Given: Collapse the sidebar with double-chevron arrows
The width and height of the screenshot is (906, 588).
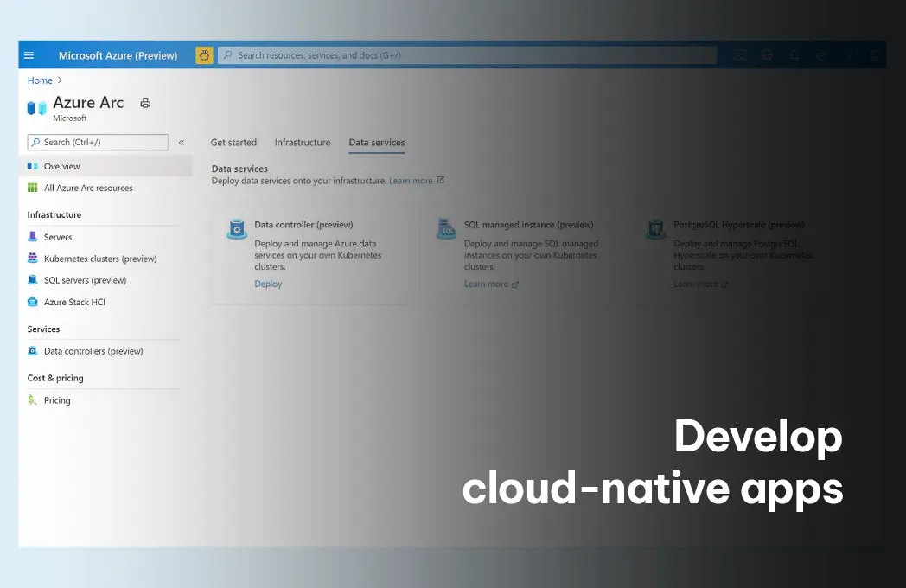Looking at the screenshot, I should coord(182,142).
